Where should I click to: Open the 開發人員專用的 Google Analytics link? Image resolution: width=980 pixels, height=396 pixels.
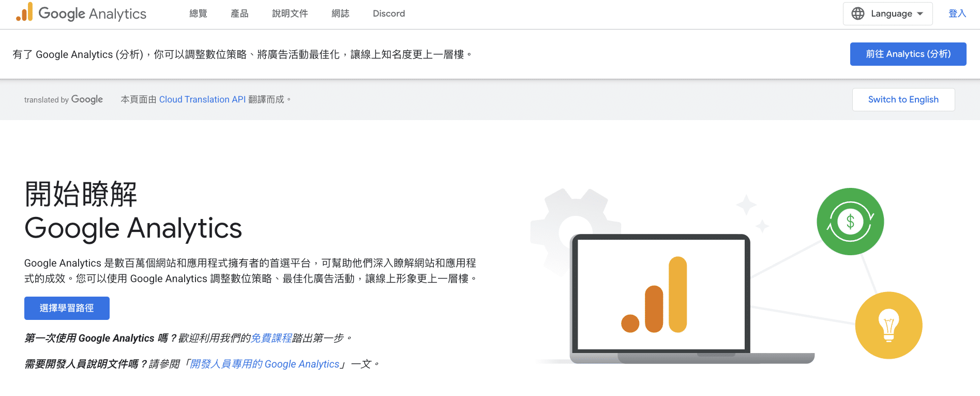tap(265, 364)
